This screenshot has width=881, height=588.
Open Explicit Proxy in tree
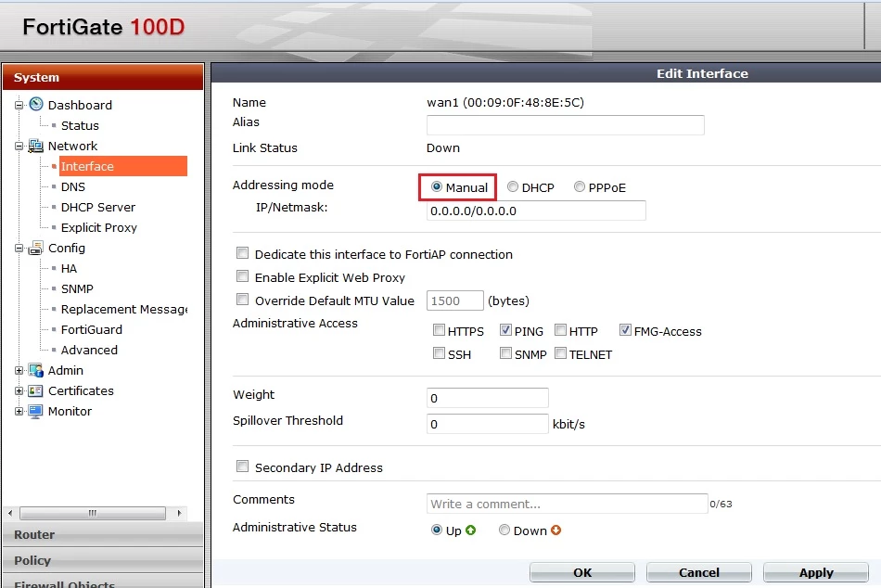99,227
